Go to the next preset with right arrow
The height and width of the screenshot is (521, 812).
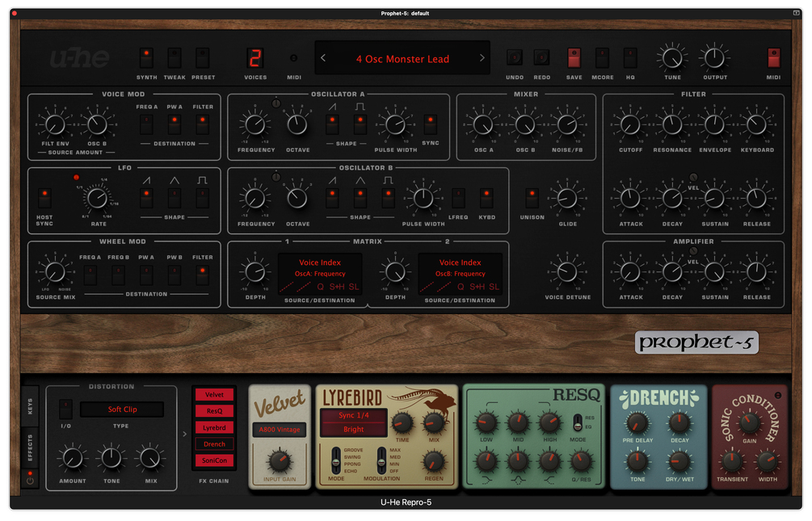[x=482, y=58]
